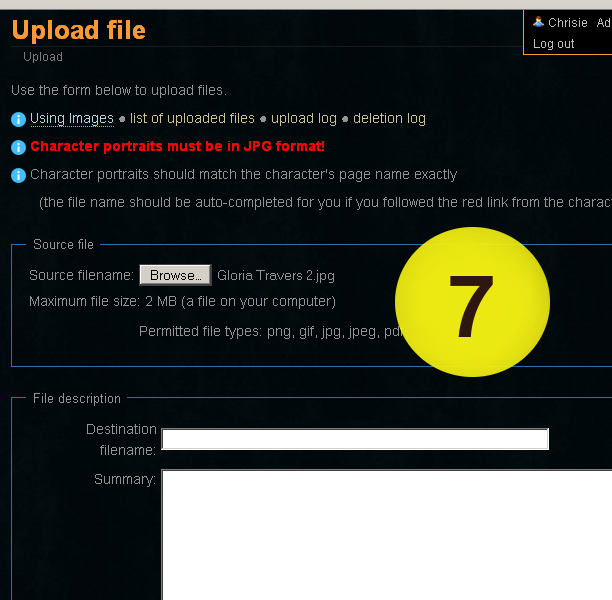Image resolution: width=612 pixels, height=600 pixels.
Task: Click the Source file section legend
Action: pyautogui.click(x=63, y=244)
